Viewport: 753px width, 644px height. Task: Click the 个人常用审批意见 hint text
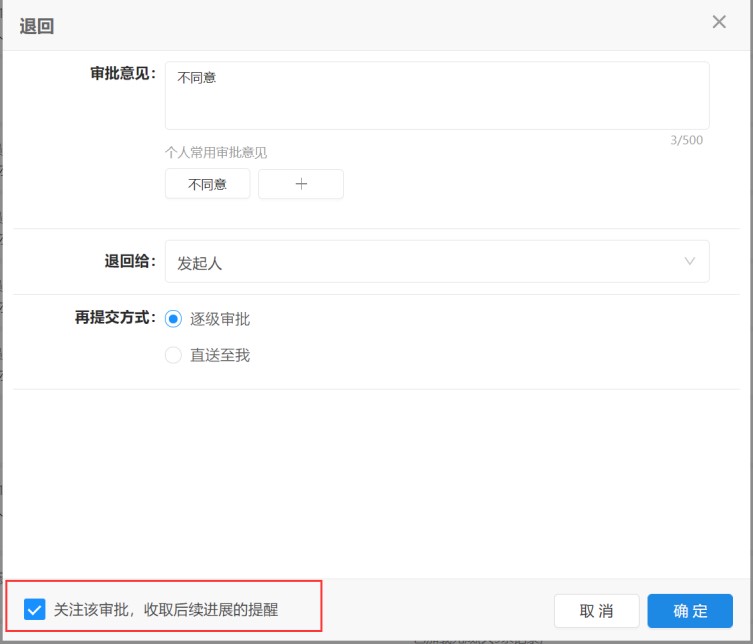(x=216, y=153)
